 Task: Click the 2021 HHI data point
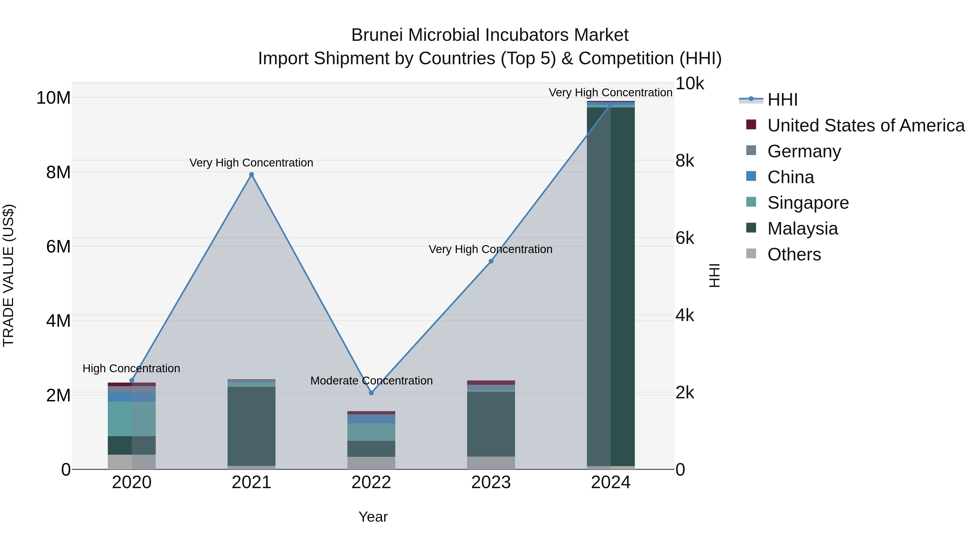click(252, 174)
